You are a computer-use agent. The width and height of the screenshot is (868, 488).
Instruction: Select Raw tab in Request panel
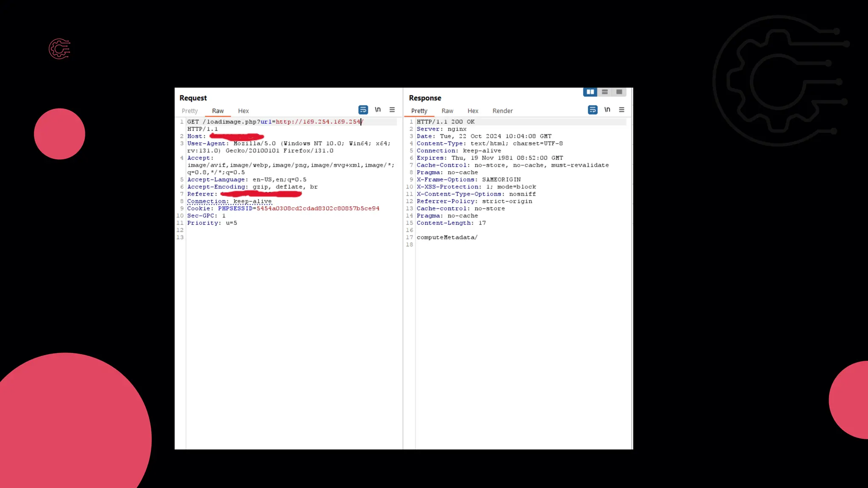point(218,111)
